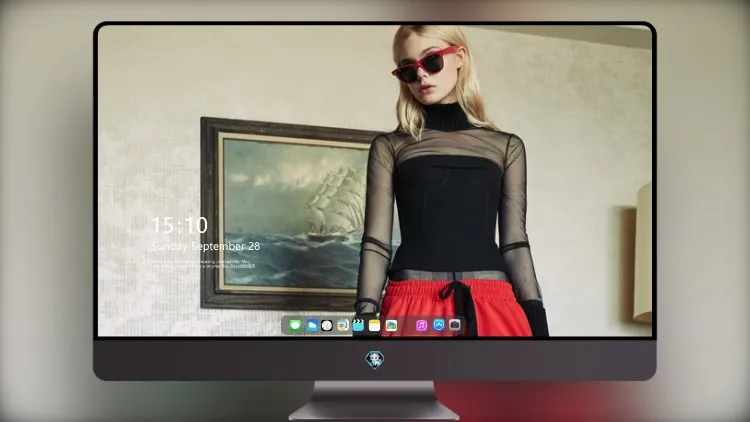Open the clapperboard Videos app in dock
750x422 pixels.
[358, 326]
